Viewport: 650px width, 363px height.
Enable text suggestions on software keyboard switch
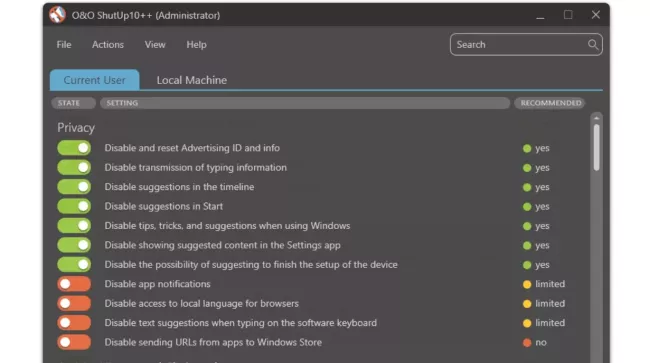(x=74, y=323)
